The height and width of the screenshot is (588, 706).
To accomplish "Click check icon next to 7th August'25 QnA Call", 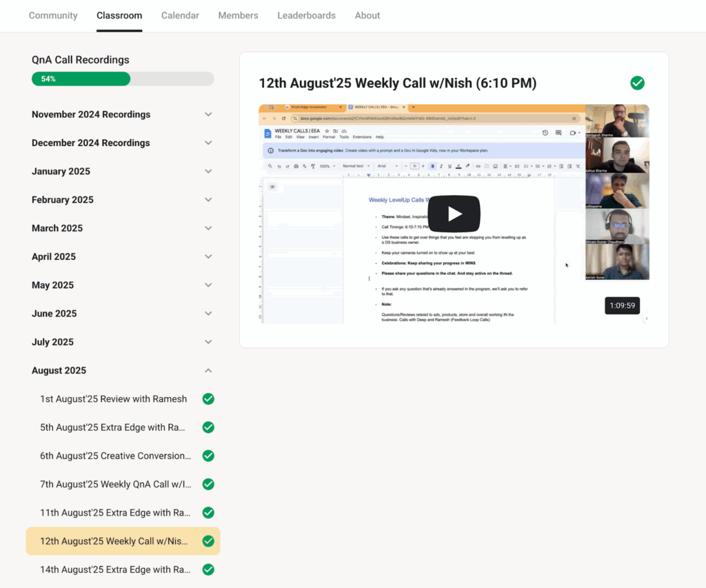I will [208, 485].
